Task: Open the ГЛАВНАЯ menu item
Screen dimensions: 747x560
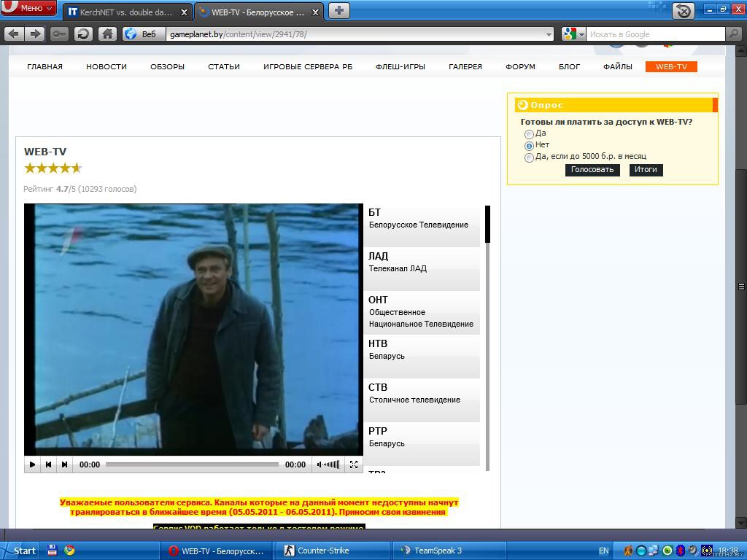Action: pos(44,66)
